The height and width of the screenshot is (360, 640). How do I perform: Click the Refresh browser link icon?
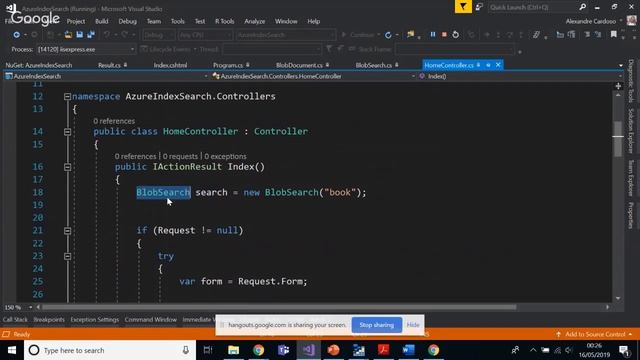click(388, 35)
